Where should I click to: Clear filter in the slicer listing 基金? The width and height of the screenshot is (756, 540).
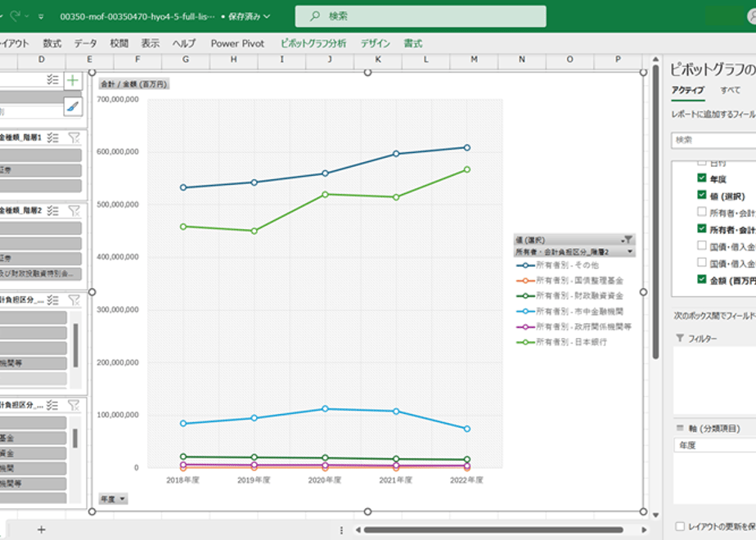pos(74,406)
